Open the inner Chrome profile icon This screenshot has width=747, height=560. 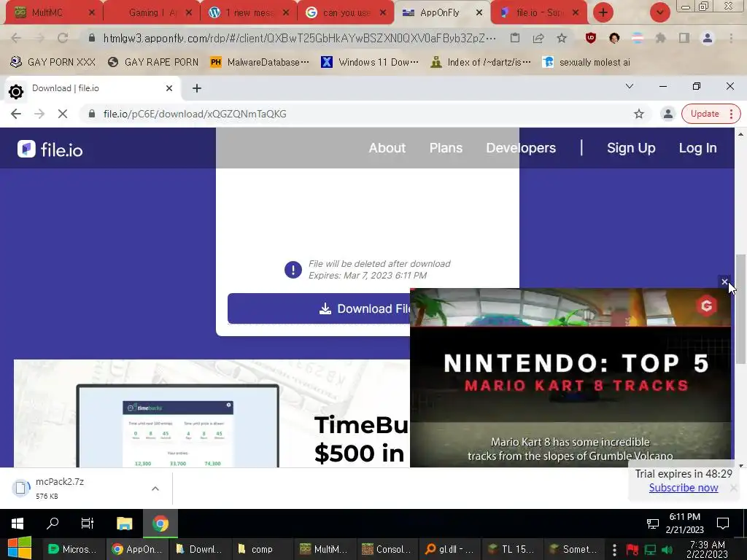(668, 114)
